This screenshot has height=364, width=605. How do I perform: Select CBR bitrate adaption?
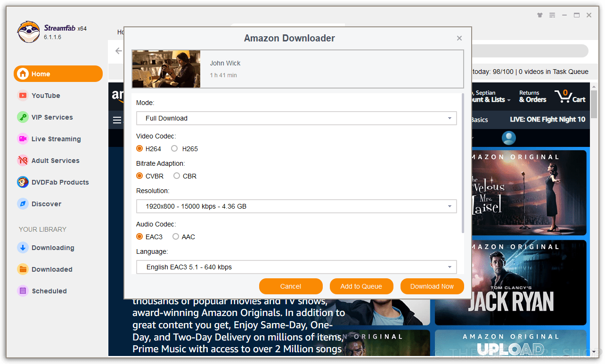click(177, 176)
